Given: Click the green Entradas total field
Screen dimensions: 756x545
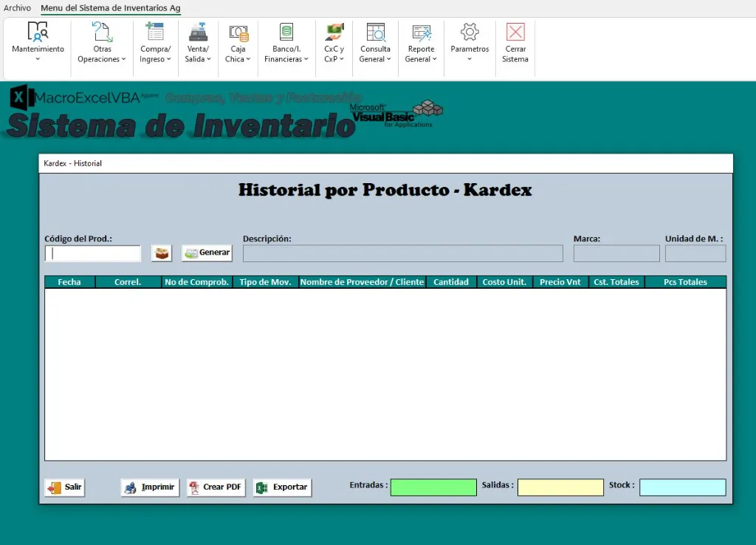Looking at the screenshot, I should point(433,487).
